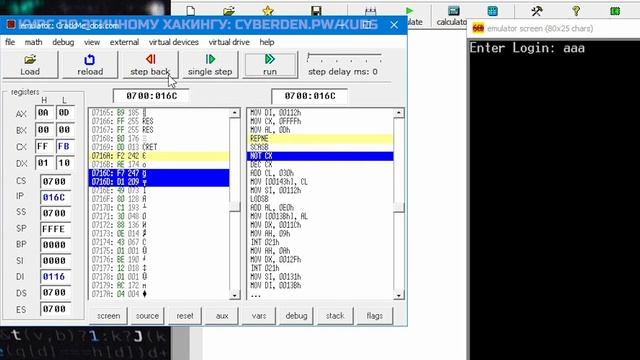Click the reload button
The width and height of the screenshot is (640, 360).
[90, 64]
